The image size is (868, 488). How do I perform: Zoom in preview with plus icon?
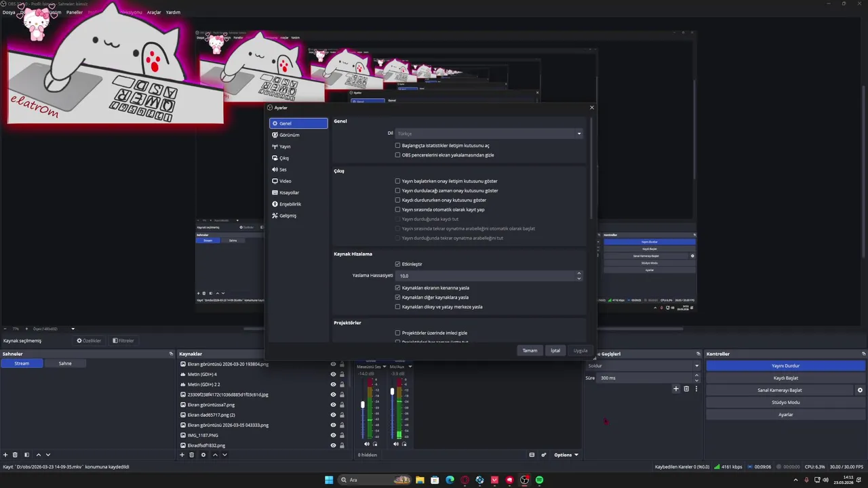point(27,329)
